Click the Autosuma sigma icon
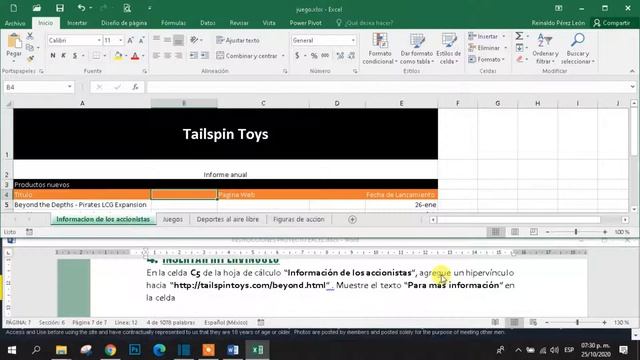The width and height of the screenshot is (640, 360). (x=519, y=36)
